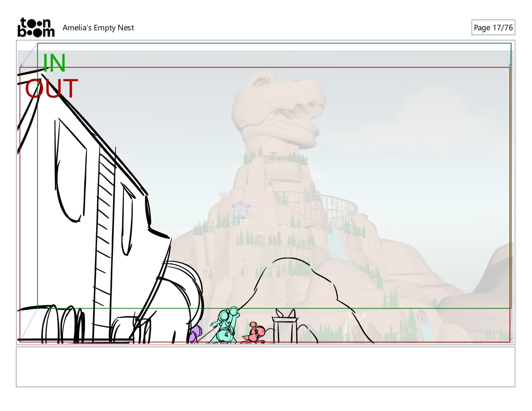Image resolution: width=532 pixels, height=411 pixels.
Task: Click the red 'OUT' camera label
Action: pyautogui.click(x=52, y=88)
